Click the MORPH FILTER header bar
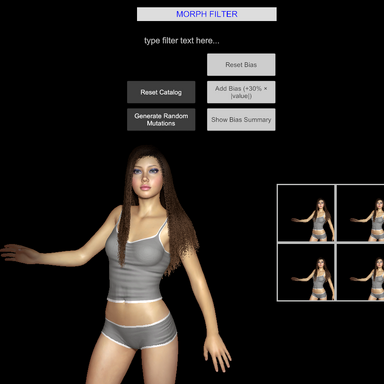 207,14
